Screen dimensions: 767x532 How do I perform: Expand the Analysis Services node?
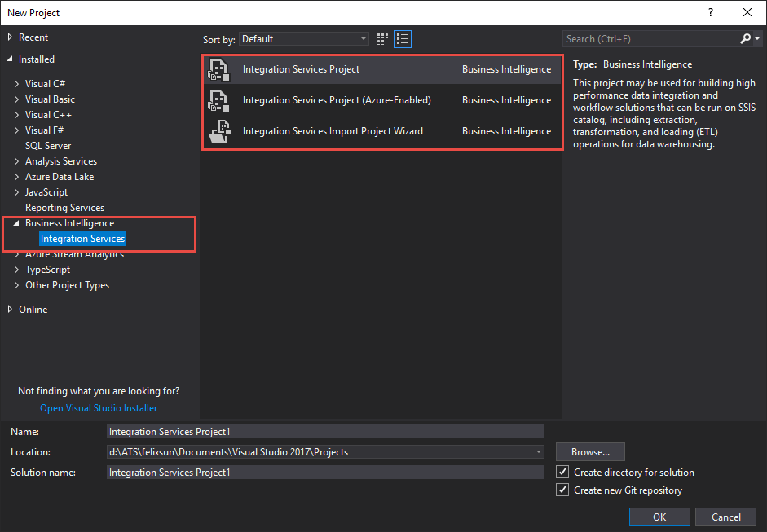tap(16, 161)
